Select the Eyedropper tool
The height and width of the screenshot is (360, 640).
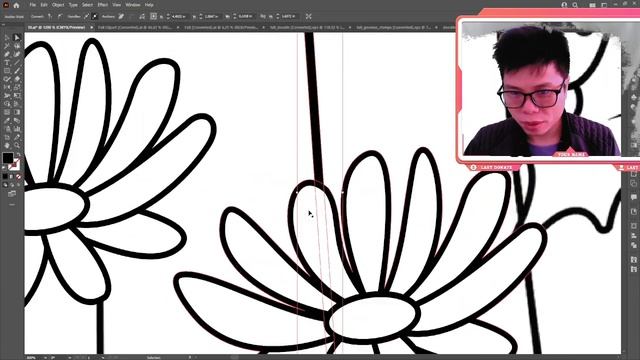tap(7, 120)
